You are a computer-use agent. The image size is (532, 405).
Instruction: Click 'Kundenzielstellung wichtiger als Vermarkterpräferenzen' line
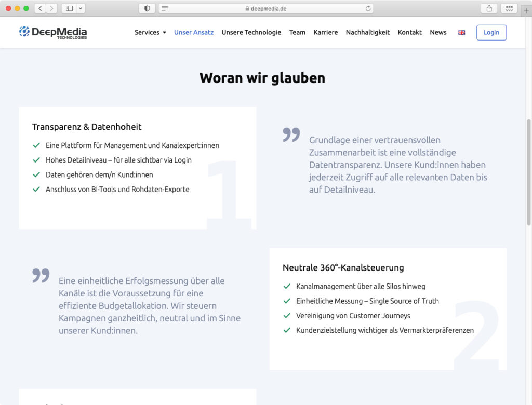click(385, 330)
